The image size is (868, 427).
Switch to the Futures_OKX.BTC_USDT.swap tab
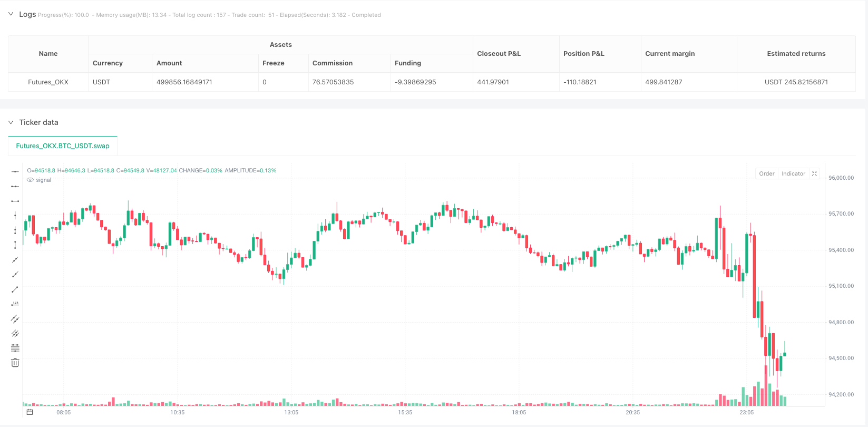click(63, 146)
